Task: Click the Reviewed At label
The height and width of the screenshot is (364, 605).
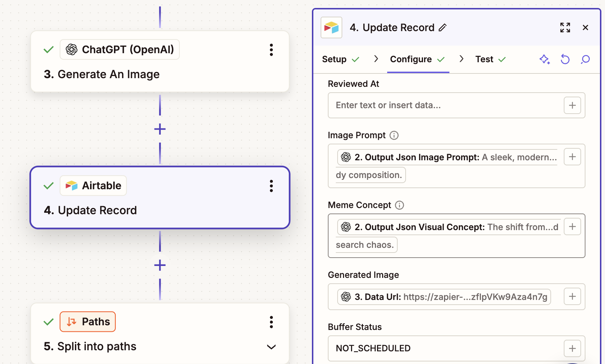Action: pos(353,84)
